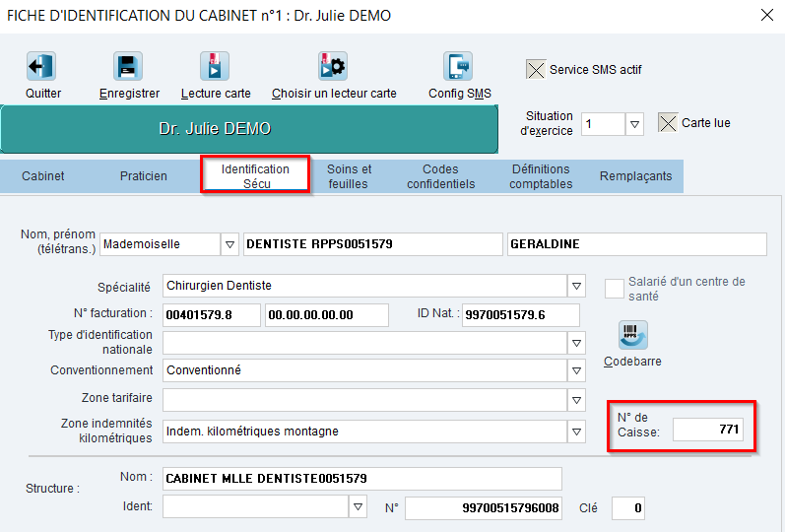Viewport: 785px width, 532px height.
Task: Open the Conventionnement dropdown arrow
Action: [x=576, y=370]
